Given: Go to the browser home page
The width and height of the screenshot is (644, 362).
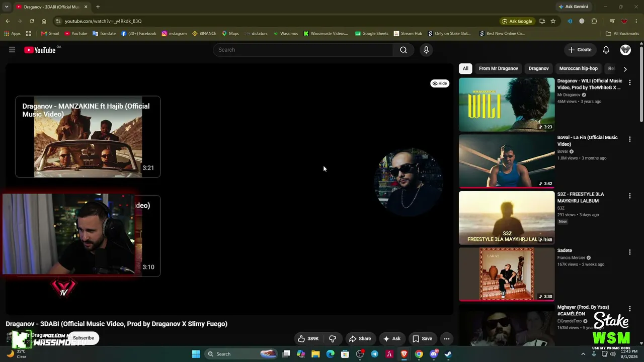Looking at the screenshot, I should [44, 21].
